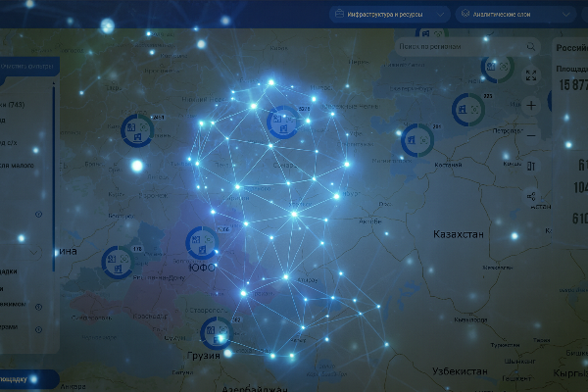Zoom in with the plus button
The image size is (588, 392).
pos(531,105)
